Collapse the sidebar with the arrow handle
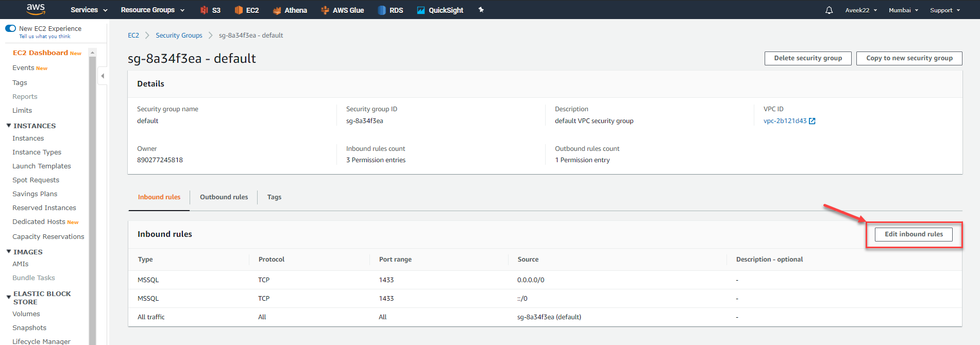This screenshot has height=345, width=980. [x=103, y=76]
